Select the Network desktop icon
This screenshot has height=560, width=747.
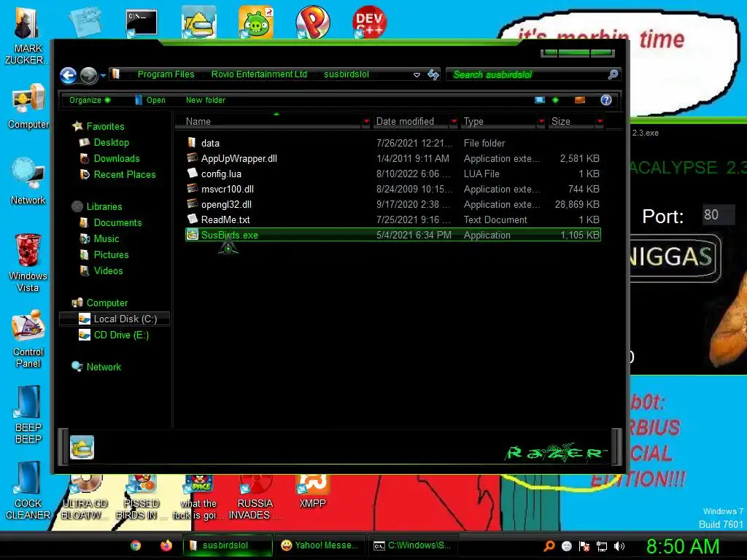(28, 181)
